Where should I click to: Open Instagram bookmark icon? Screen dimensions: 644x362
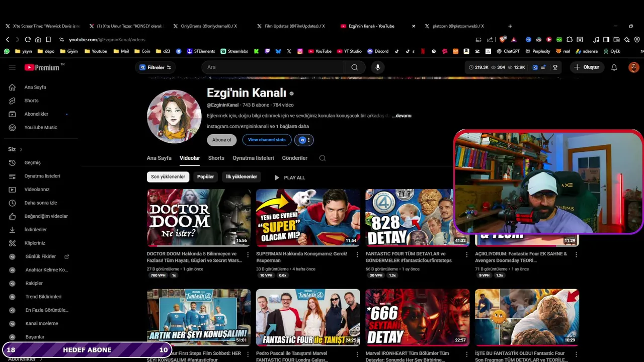click(x=300, y=51)
